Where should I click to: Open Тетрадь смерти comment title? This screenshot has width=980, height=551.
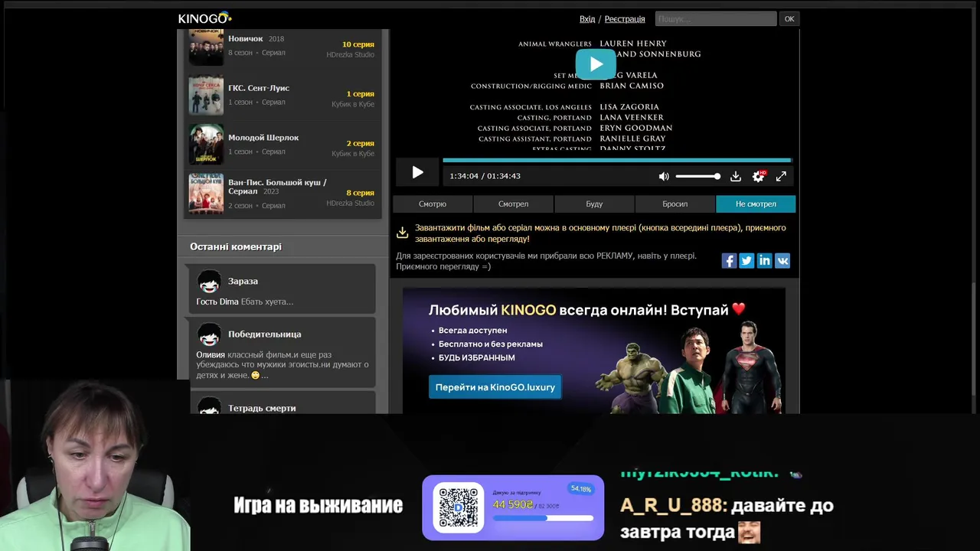(262, 408)
